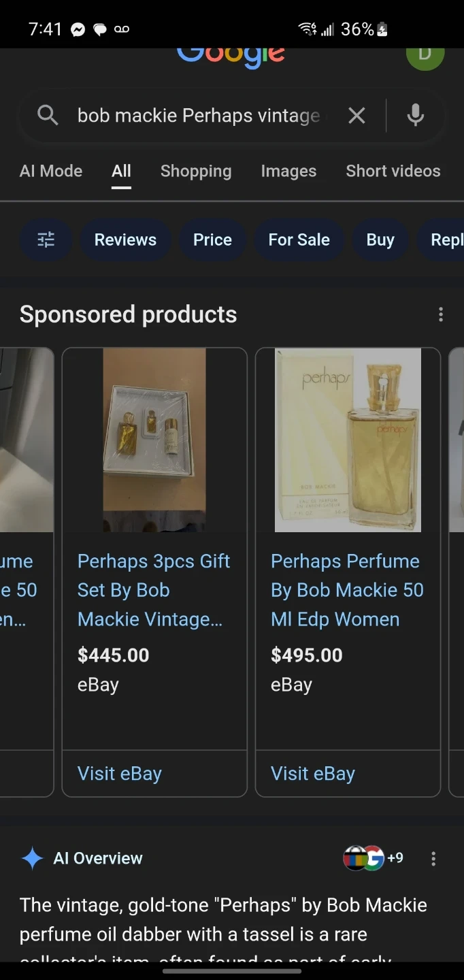Screen dimensions: 464x980
Task: Select the For Sale filter chip
Action: click(x=299, y=240)
